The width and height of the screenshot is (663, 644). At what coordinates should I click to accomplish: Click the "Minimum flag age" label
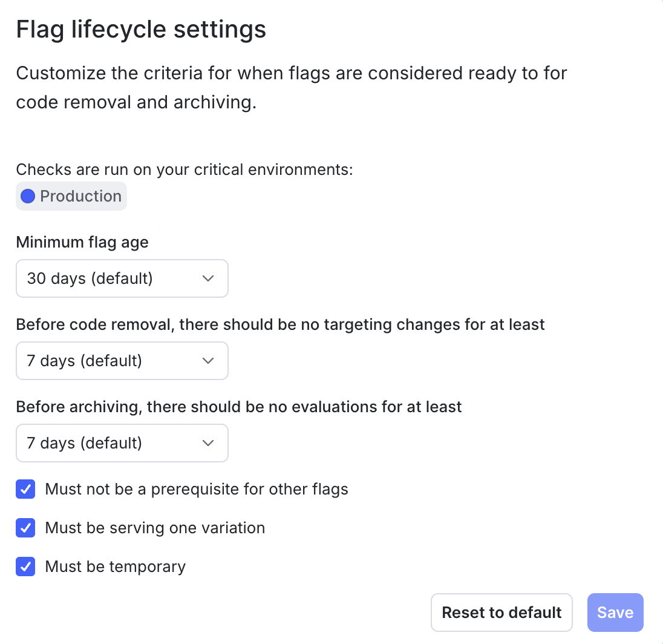point(82,242)
